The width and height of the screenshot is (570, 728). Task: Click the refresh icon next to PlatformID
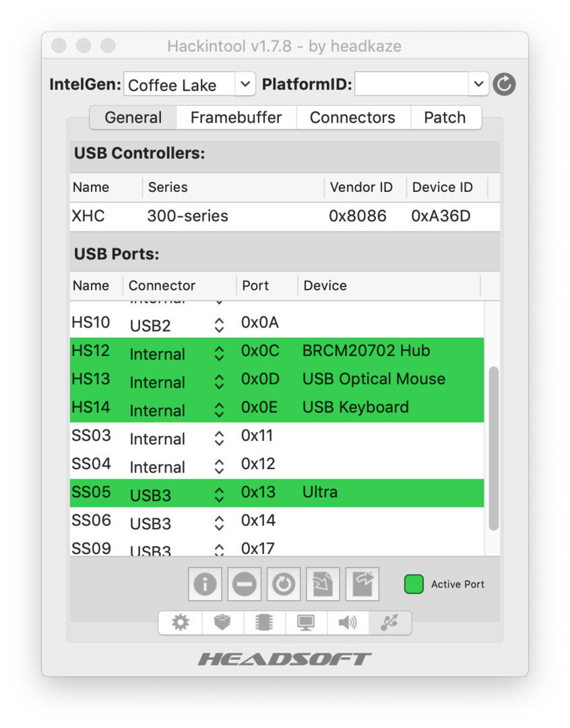click(504, 84)
